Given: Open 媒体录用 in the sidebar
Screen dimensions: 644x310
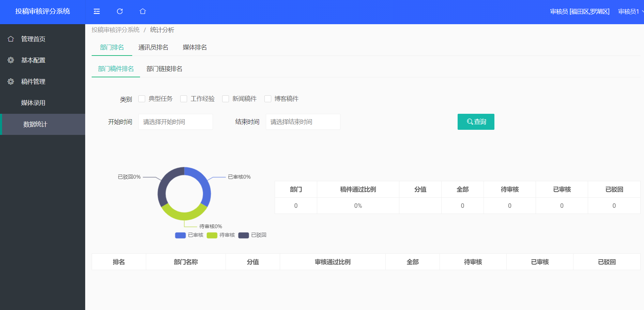Looking at the screenshot, I should pos(33,103).
